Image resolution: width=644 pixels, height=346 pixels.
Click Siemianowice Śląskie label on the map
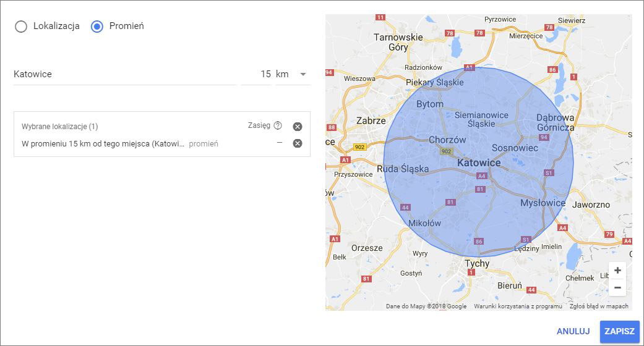[x=481, y=119]
